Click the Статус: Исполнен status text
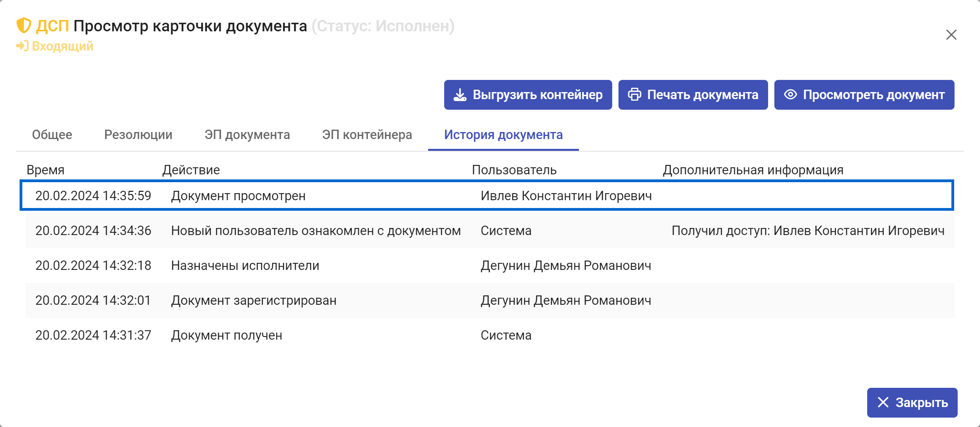980x427 pixels. pos(383,26)
